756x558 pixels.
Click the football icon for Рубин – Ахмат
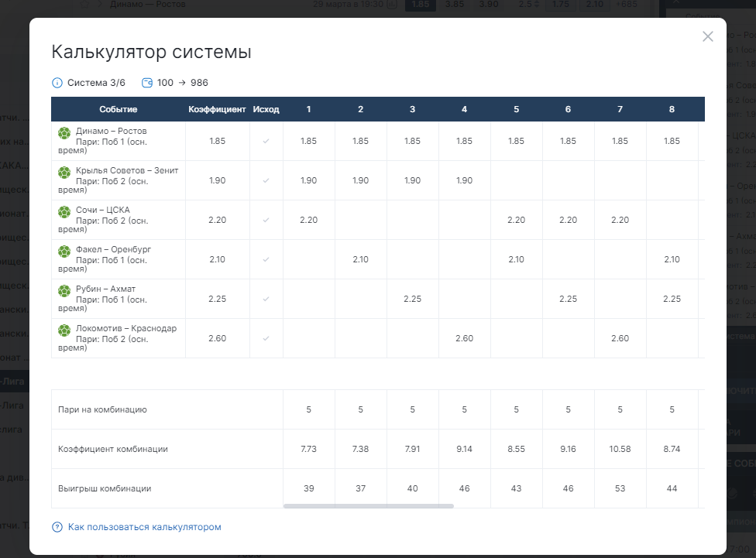pyautogui.click(x=64, y=290)
